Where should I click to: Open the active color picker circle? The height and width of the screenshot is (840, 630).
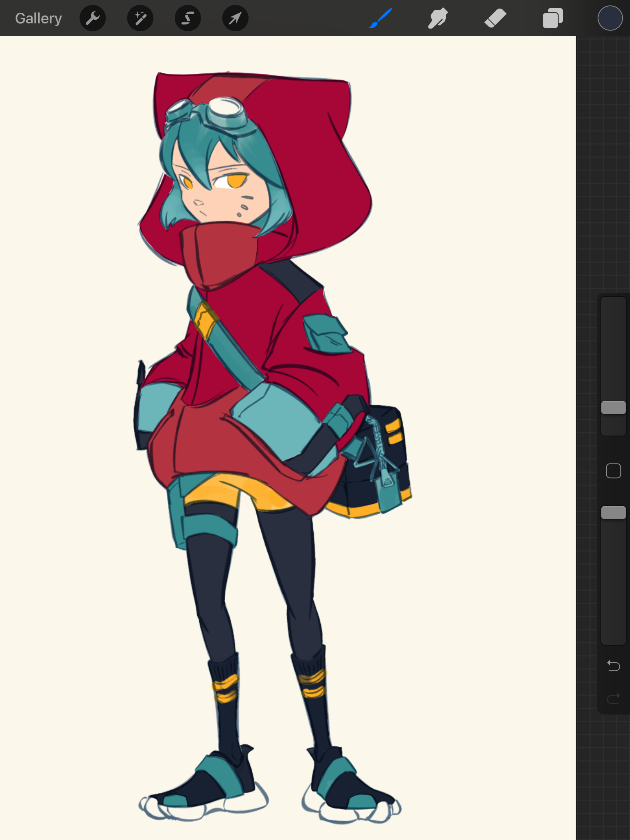coord(610,18)
